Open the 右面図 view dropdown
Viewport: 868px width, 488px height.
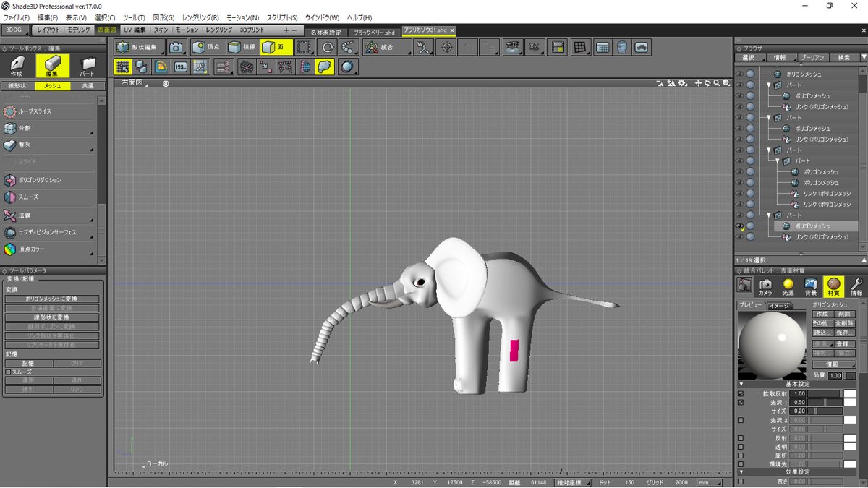(134, 83)
